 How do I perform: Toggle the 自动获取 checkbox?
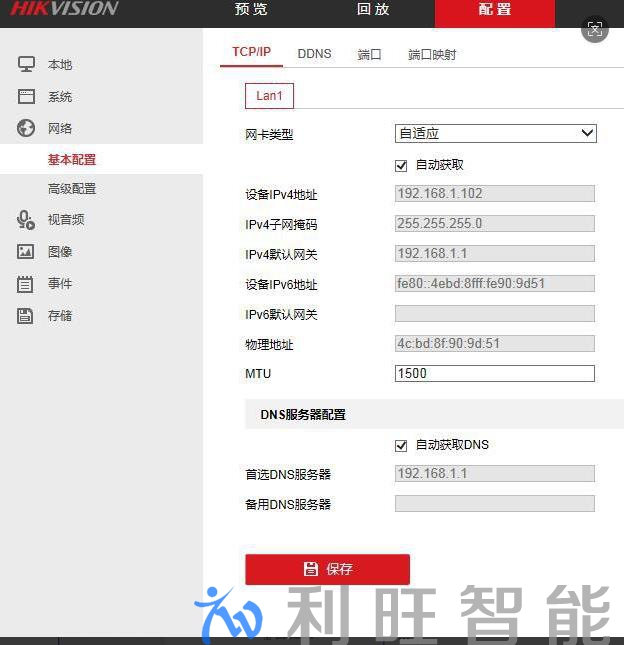tap(402, 165)
